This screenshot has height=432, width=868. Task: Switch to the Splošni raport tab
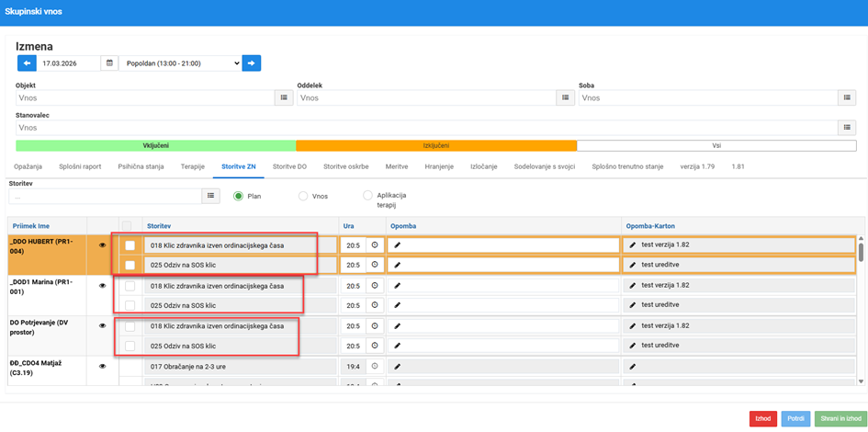point(80,166)
